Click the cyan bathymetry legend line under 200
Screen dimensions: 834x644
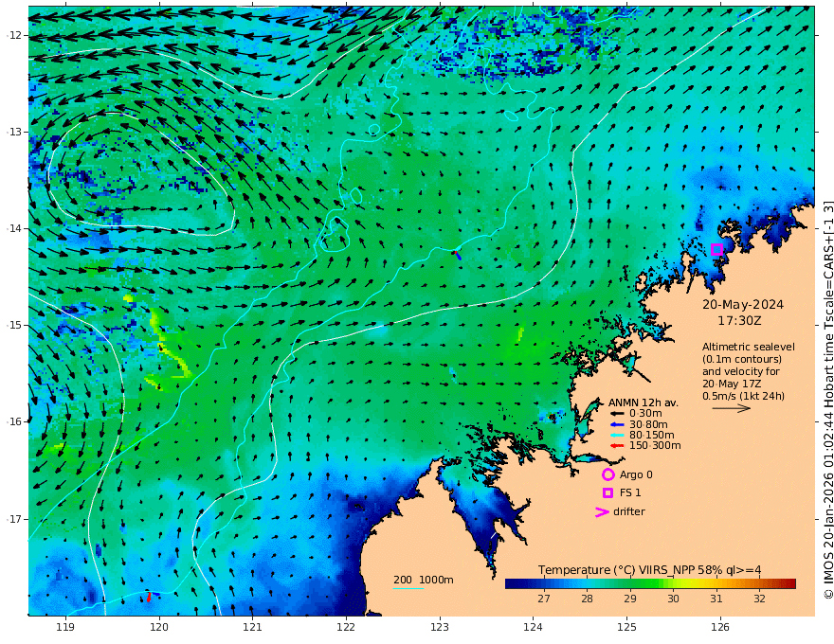[408, 588]
